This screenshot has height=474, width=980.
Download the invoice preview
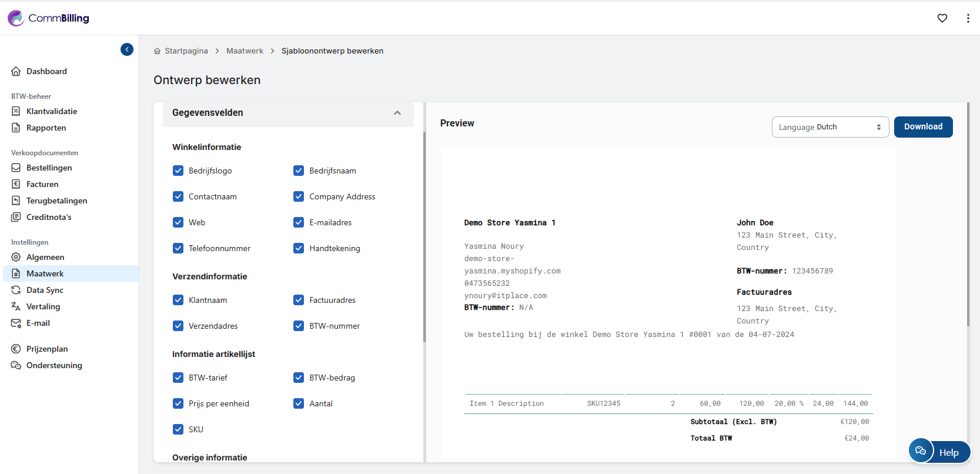coord(923,127)
